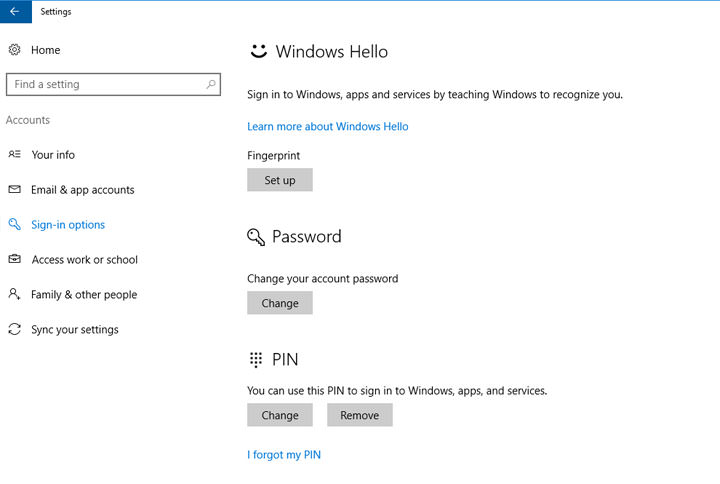Remove the sign-in PIN
The width and height of the screenshot is (720, 484).
359,415
